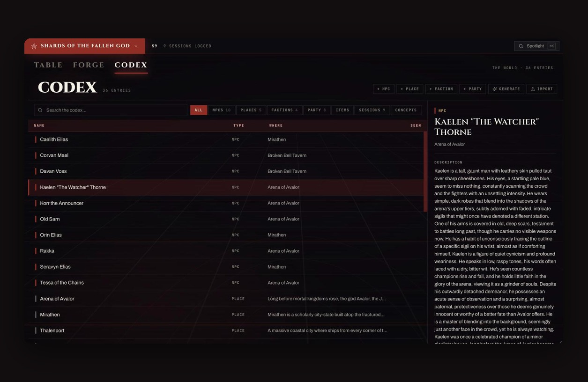Add a new Faction entry

coord(441,89)
